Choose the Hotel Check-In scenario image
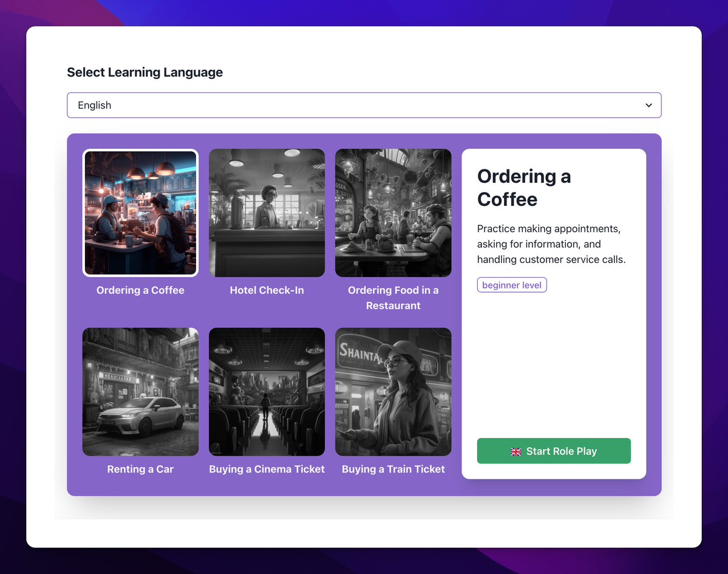Viewport: 728px width, 574px height. [267, 213]
